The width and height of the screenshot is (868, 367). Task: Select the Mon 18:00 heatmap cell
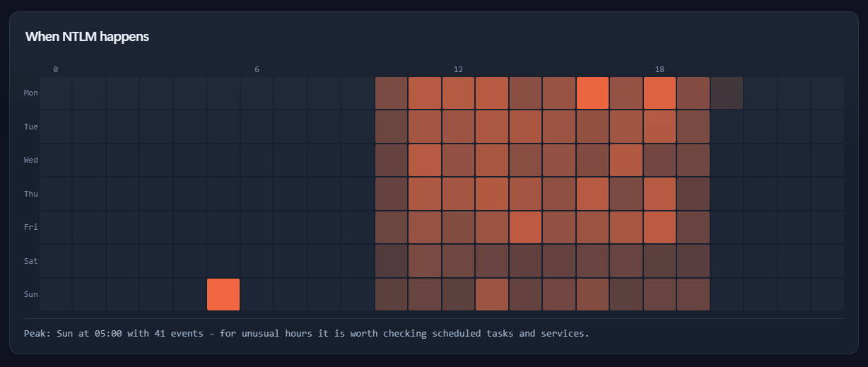coord(660,93)
